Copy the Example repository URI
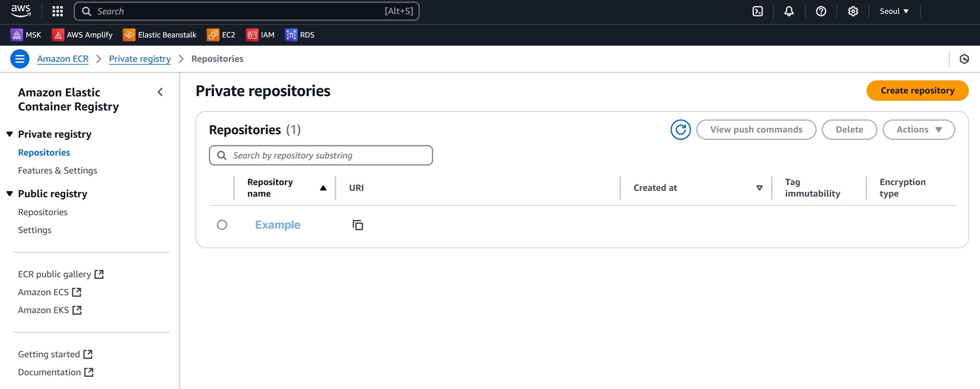Screen dimensions: 980x389 [358, 225]
